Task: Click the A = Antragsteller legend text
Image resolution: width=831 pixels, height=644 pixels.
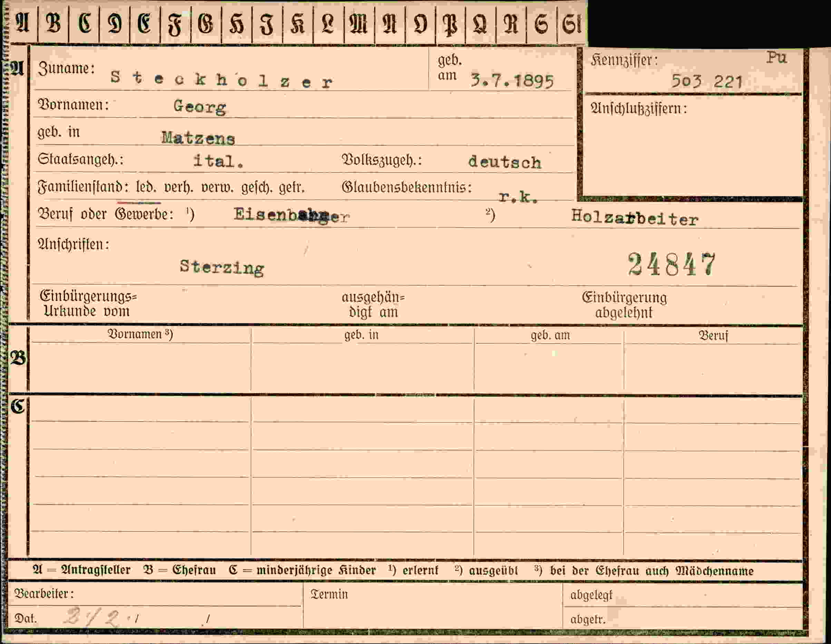Action: pyautogui.click(x=81, y=570)
